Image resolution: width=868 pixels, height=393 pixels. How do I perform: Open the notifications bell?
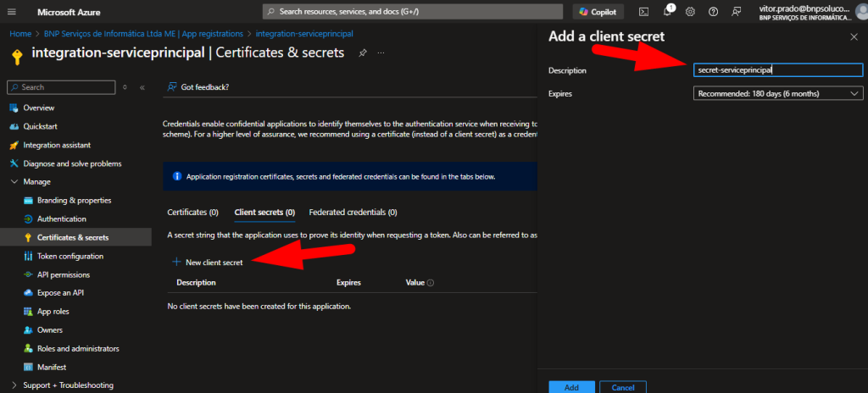click(667, 12)
